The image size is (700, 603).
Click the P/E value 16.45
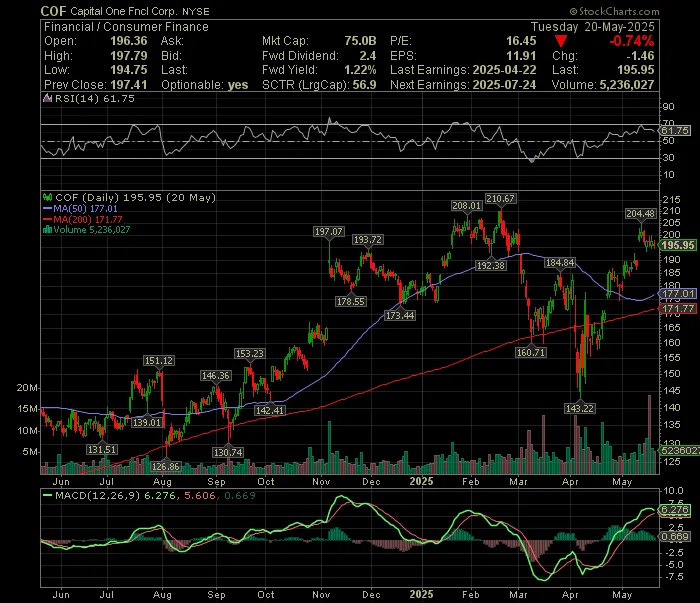(x=521, y=41)
